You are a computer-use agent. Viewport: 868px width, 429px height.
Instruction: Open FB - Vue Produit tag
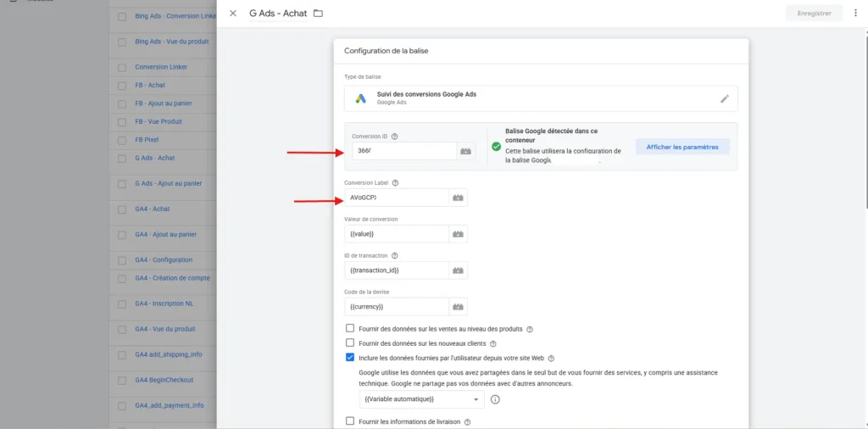click(x=159, y=121)
